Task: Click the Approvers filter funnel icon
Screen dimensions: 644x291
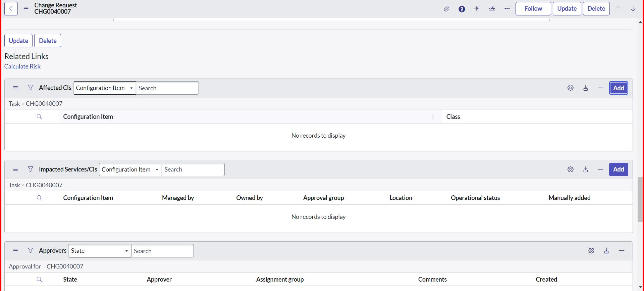Action: 31,250
